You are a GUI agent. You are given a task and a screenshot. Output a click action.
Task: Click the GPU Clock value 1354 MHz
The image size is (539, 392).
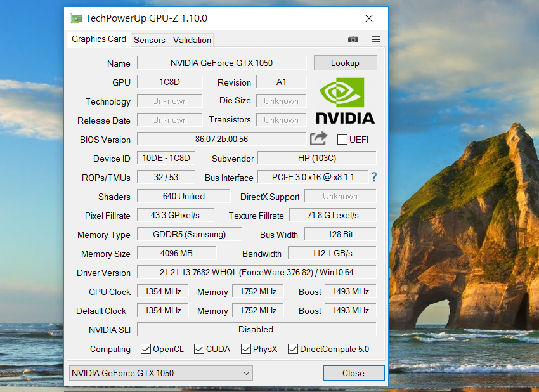point(163,291)
